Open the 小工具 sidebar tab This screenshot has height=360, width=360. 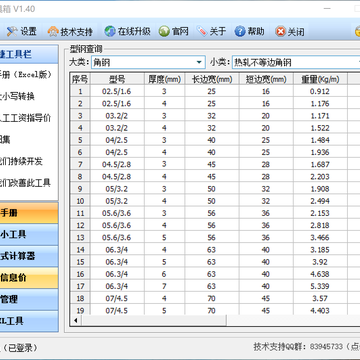click(29, 234)
